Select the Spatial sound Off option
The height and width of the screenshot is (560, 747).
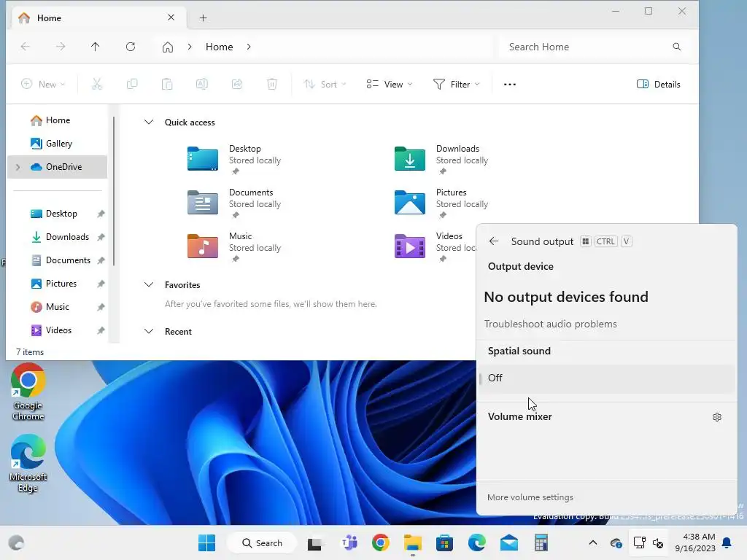point(606,378)
